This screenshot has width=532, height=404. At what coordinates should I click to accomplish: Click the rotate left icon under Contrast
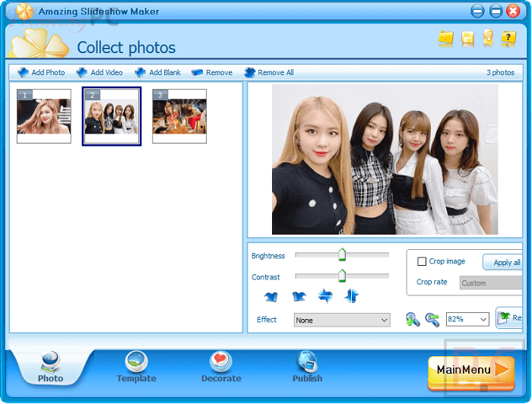(x=271, y=297)
